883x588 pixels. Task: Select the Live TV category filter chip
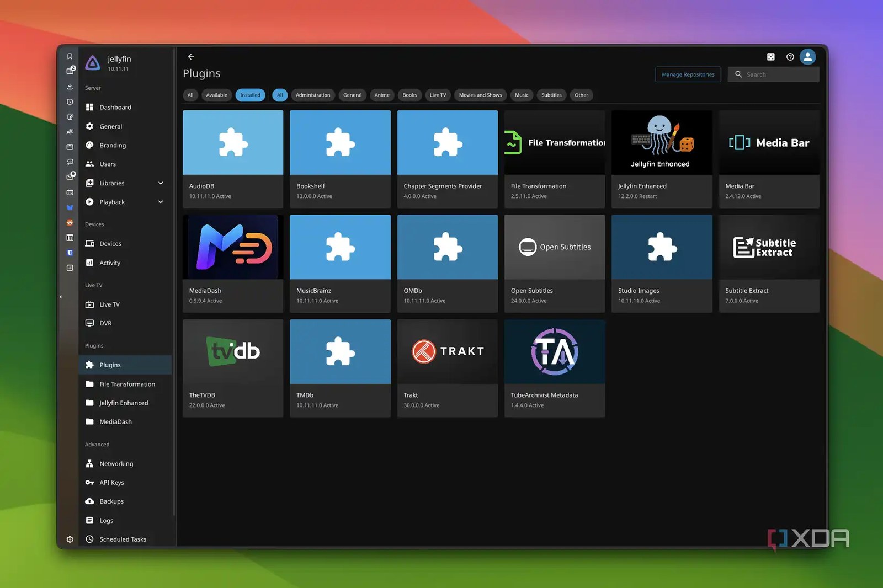click(x=438, y=95)
